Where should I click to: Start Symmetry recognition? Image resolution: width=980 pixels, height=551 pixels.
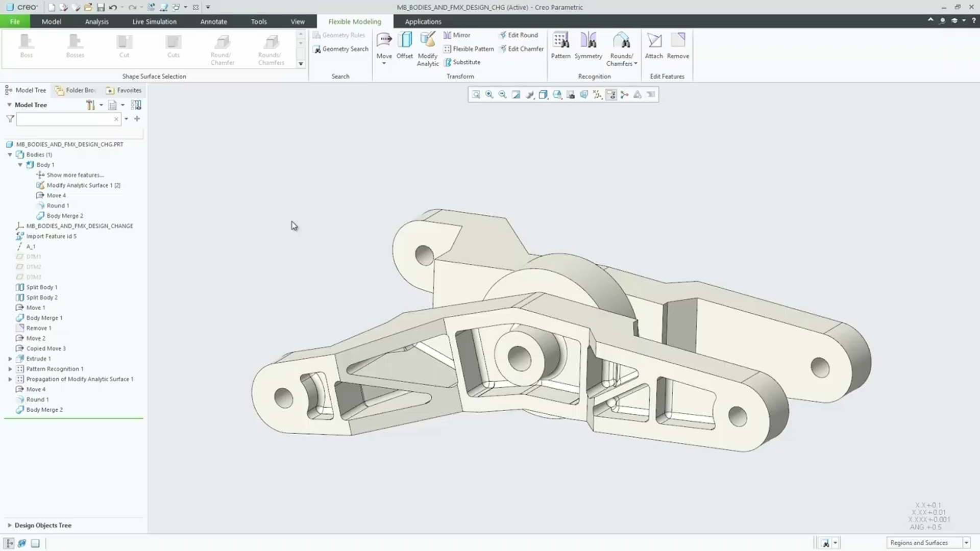tap(589, 45)
